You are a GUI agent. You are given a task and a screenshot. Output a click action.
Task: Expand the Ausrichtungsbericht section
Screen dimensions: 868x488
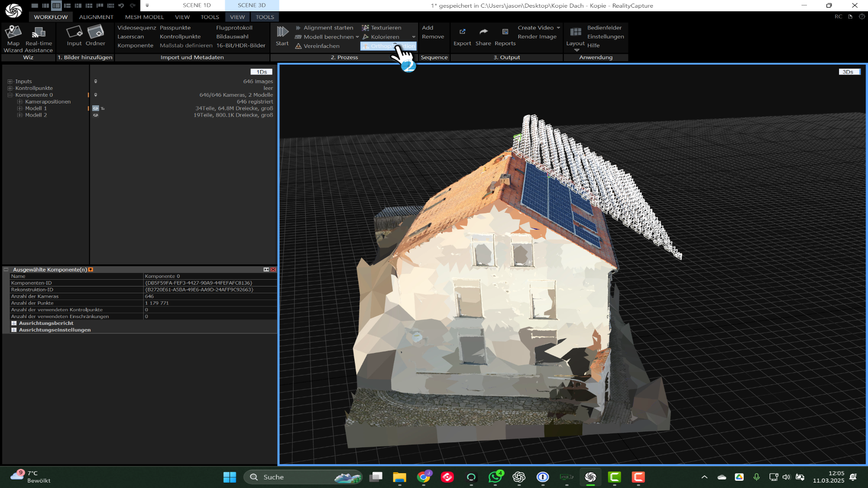[x=14, y=324]
